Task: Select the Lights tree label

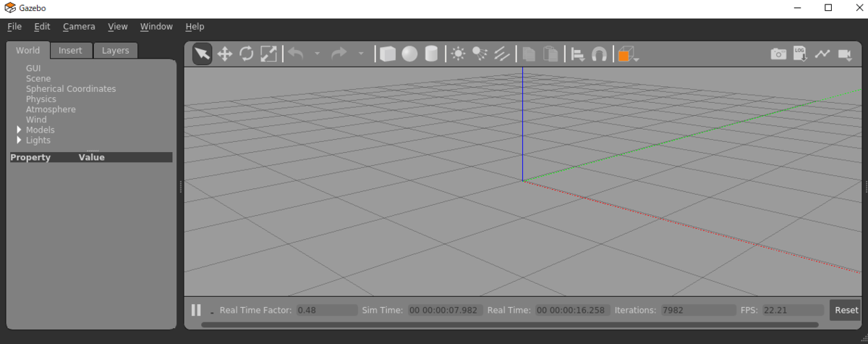Action: point(38,140)
